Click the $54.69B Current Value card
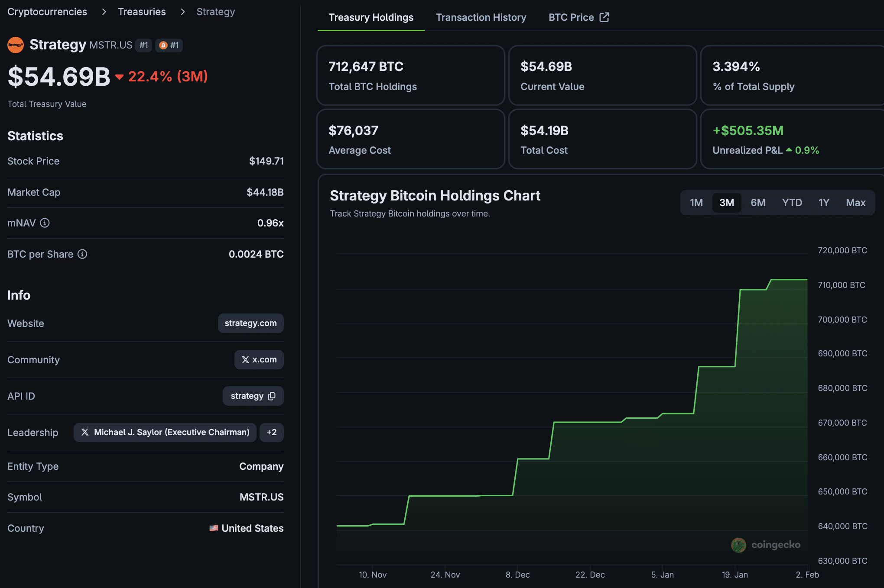This screenshot has width=884, height=588. tap(602, 75)
